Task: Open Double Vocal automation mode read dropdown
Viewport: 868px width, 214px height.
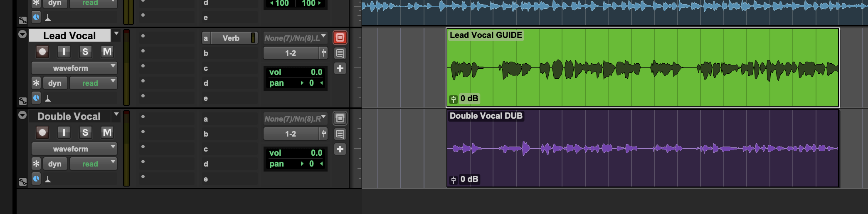Action: (x=93, y=164)
